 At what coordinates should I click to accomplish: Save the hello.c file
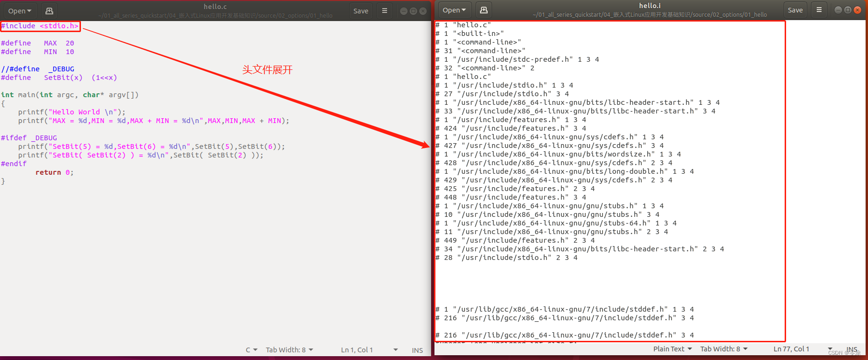(361, 11)
